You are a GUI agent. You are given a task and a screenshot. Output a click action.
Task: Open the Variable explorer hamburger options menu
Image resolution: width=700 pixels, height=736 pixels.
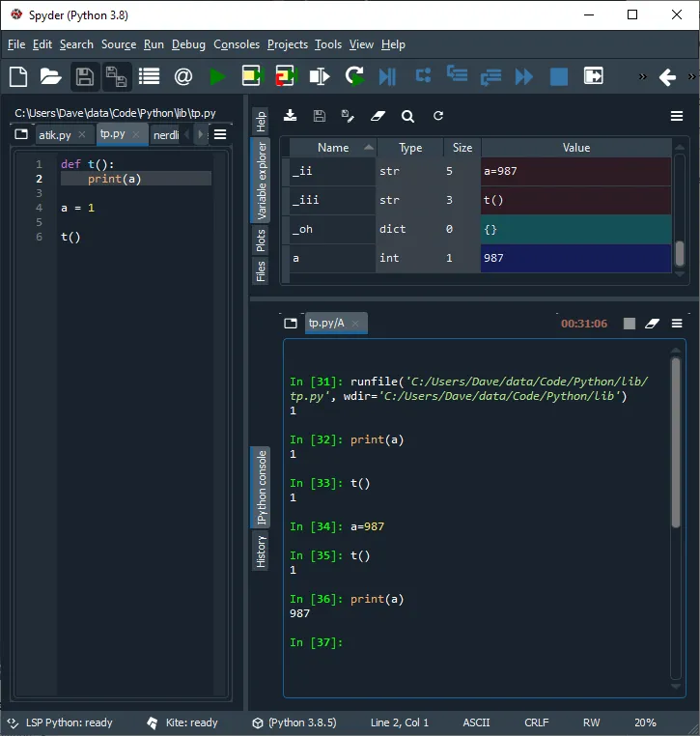coord(677,116)
